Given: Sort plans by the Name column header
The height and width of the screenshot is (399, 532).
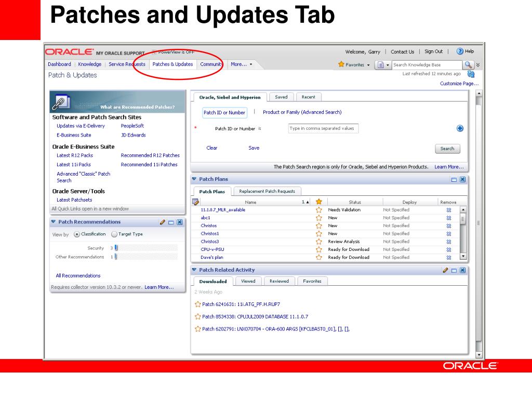Looking at the screenshot, I should (x=251, y=202).
